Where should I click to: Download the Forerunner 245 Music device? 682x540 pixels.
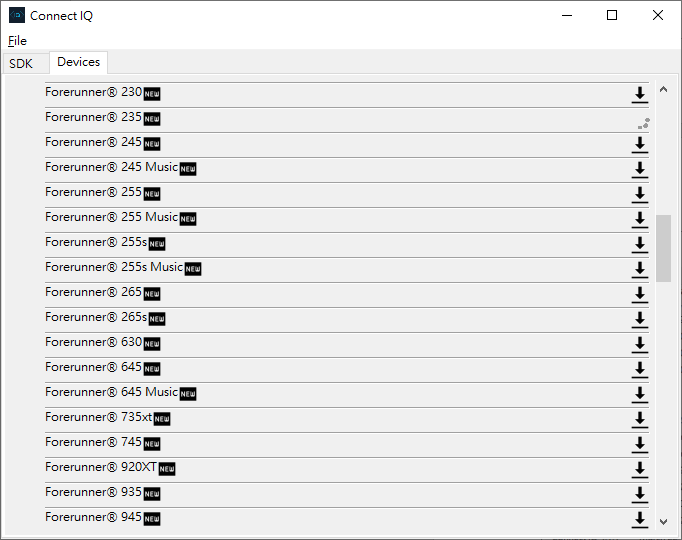639,170
